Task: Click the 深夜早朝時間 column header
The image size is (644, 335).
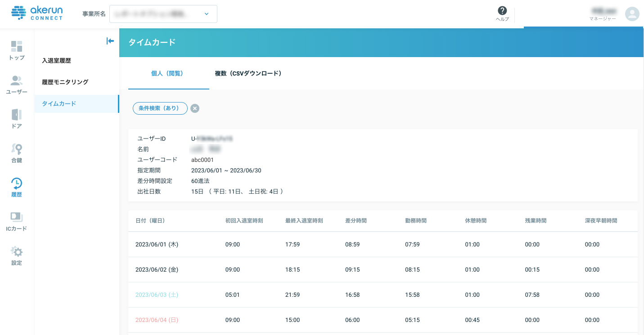Action: click(601, 221)
